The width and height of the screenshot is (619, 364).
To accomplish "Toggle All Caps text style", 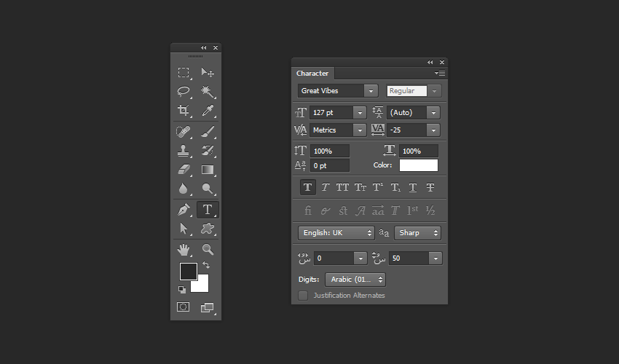I will (342, 187).
